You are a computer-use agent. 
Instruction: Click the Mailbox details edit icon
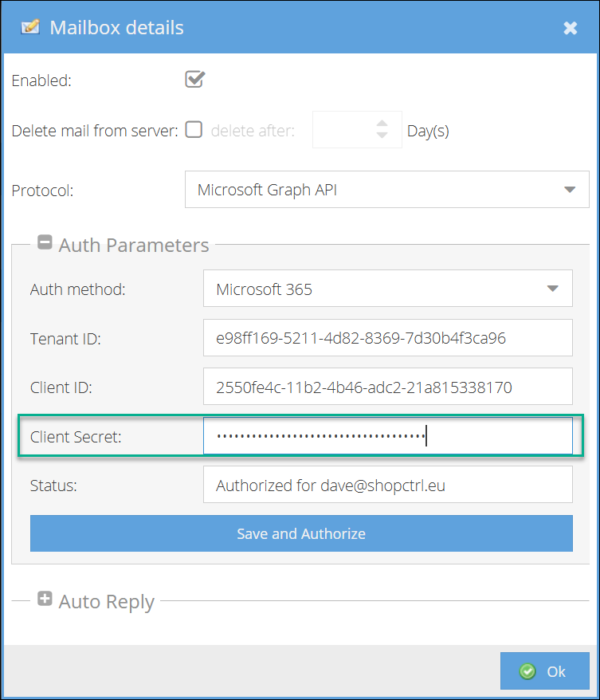click(30, 27)
